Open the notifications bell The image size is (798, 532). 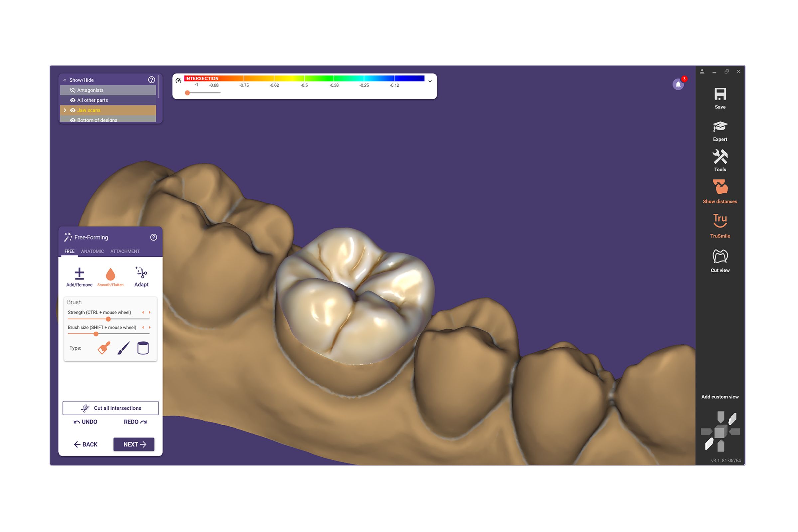[678, 84]
